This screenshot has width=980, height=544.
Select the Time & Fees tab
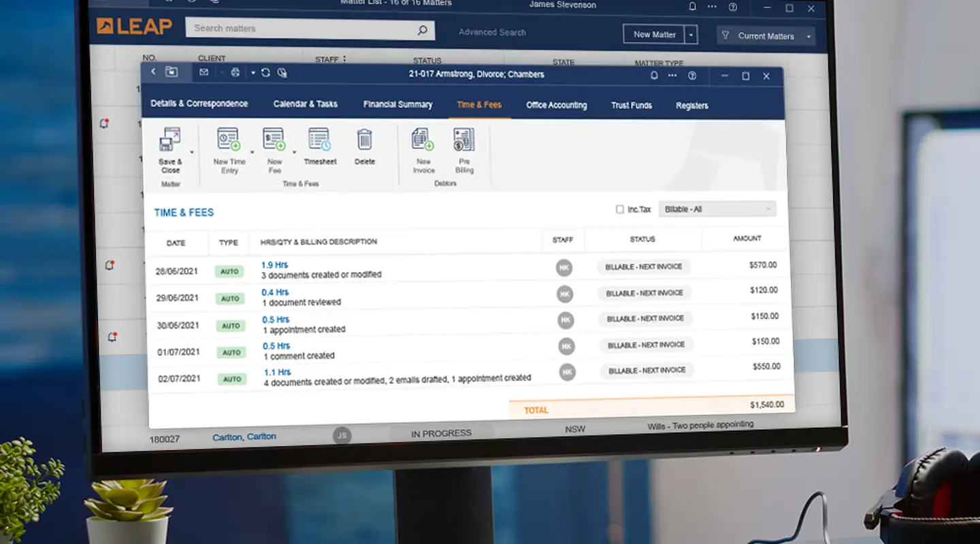pyautogui.click(x=479, y=105)
